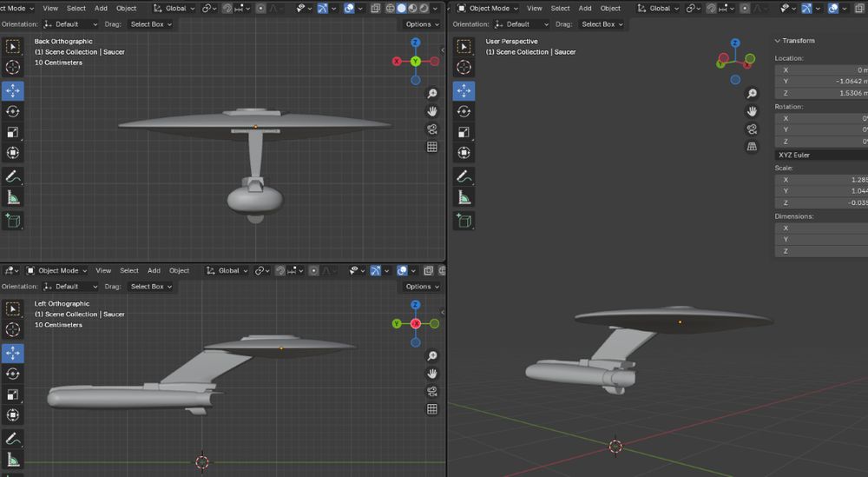Image resolution: width=868 pixels, height=477 pixels.
Task: Select the Scale tool in Left Orthographic viewport
Action: pyautogui.click(x=13, y=394)
